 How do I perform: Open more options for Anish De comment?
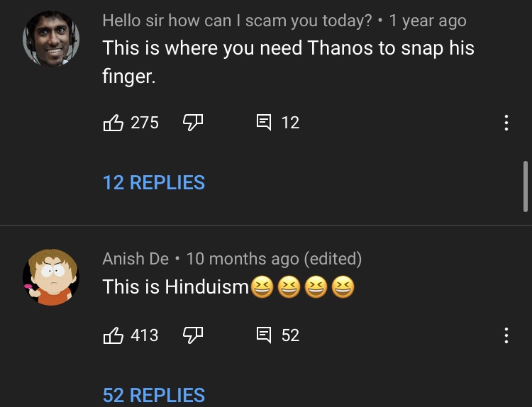pos(506,335)
